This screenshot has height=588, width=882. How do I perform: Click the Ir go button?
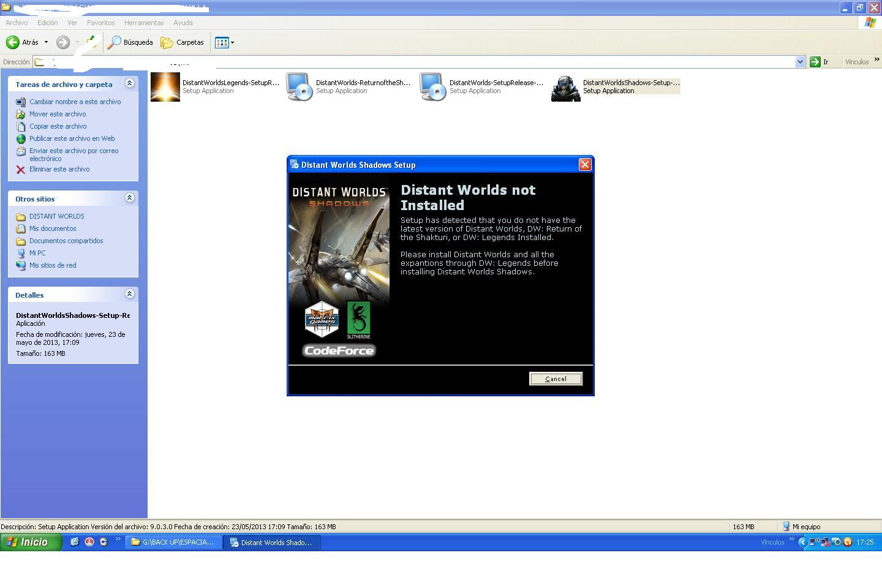click(820, 62)
